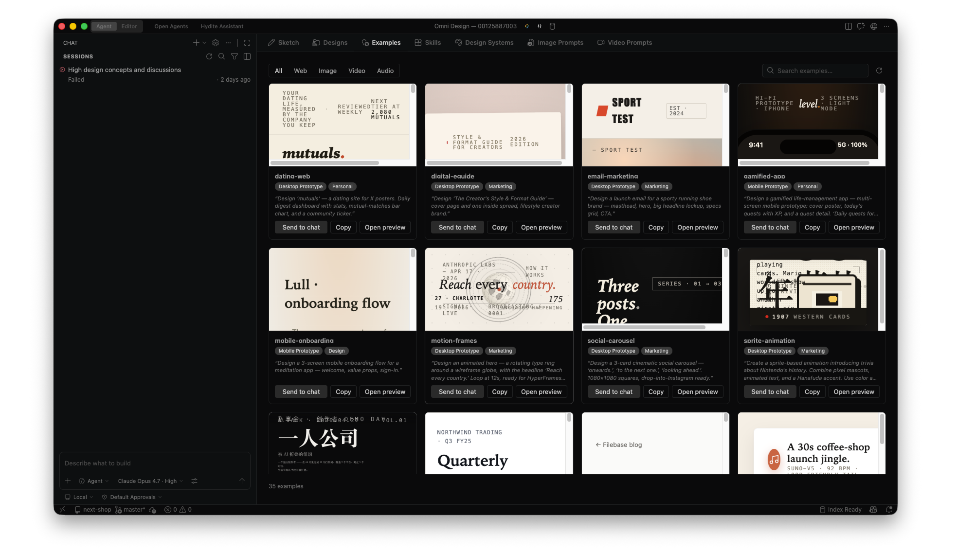
Task: Expand the new chat dropdown chevron
Action: point(204,43)
